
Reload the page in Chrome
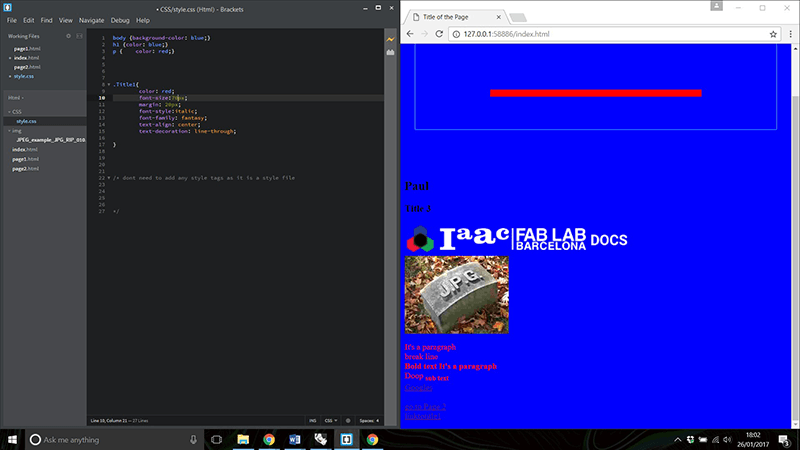[439, 34]
